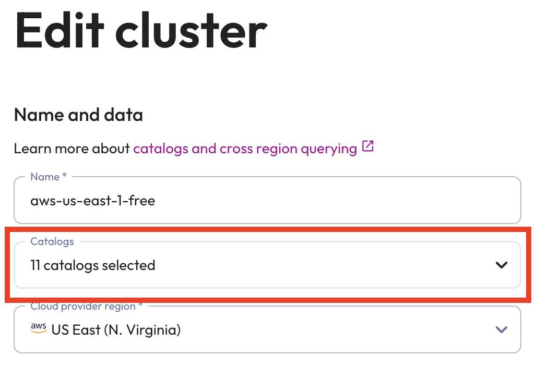This screenshot has height=392, width=548.
Task: Click the "Name and data" section heading
Action: click(78, 115)
